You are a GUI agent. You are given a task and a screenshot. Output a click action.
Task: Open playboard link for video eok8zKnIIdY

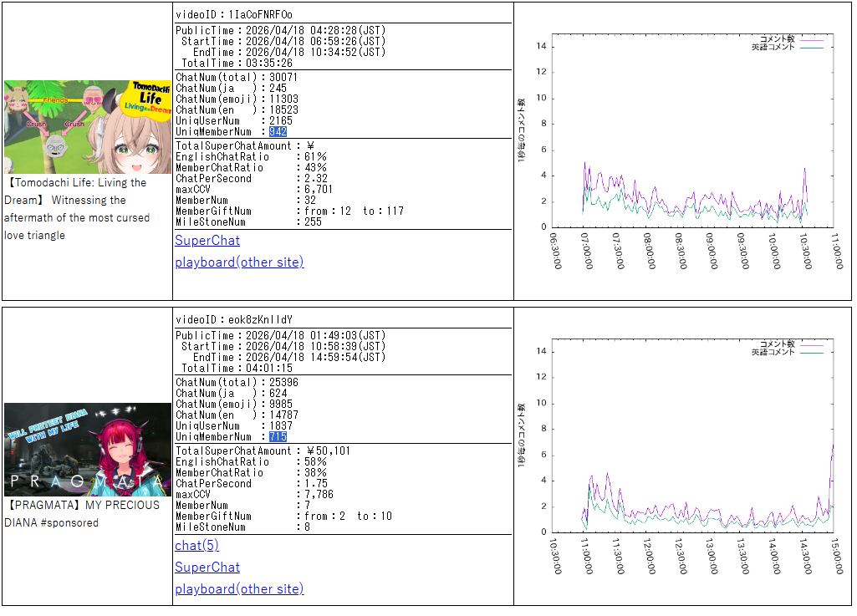(x=239, y=589)
